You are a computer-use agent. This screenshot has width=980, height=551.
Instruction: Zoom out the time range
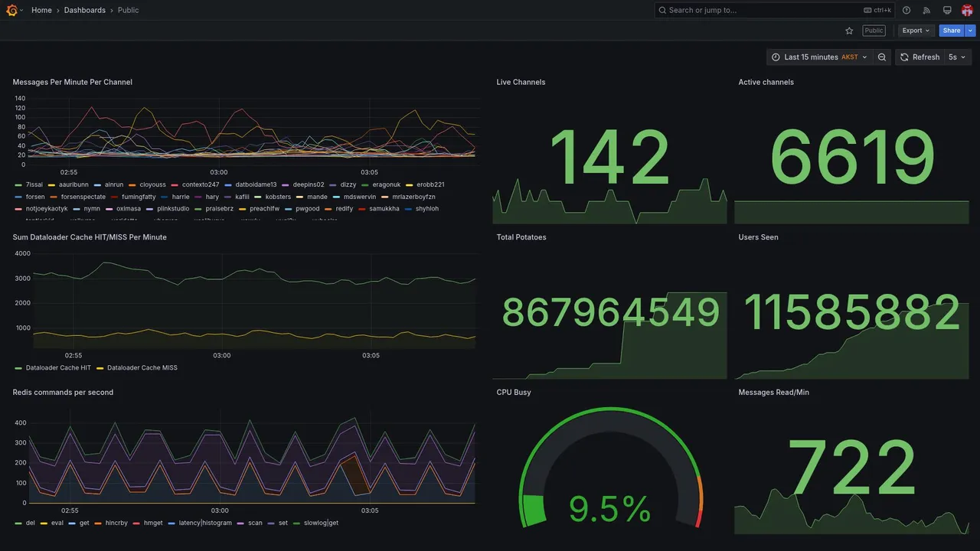pyautogui.click(x=882, y=57)
